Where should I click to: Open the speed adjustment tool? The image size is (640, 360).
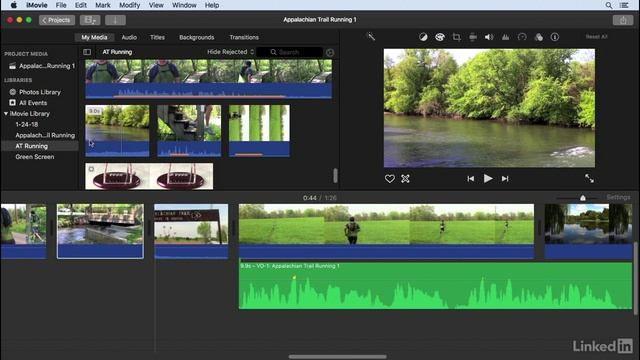click(x=522, y=37)
